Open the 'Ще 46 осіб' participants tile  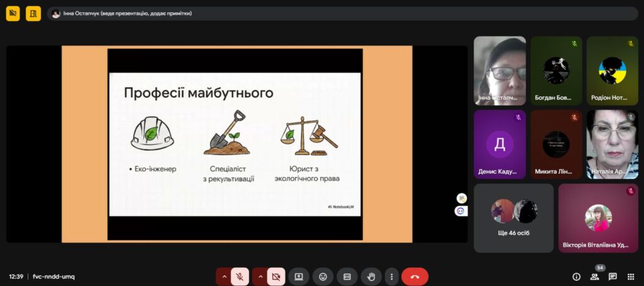(x=513, y=217)
